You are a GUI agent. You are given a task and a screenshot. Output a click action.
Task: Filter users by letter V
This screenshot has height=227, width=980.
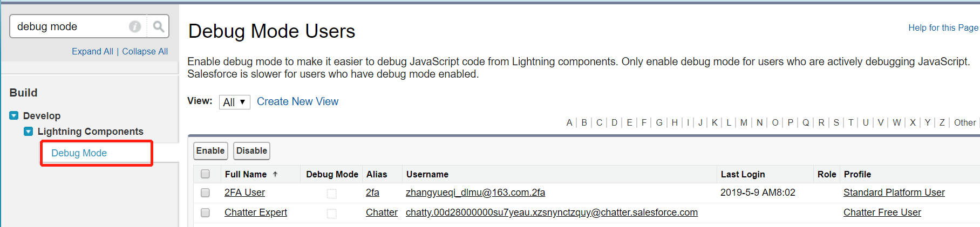[x=881, y=122]
